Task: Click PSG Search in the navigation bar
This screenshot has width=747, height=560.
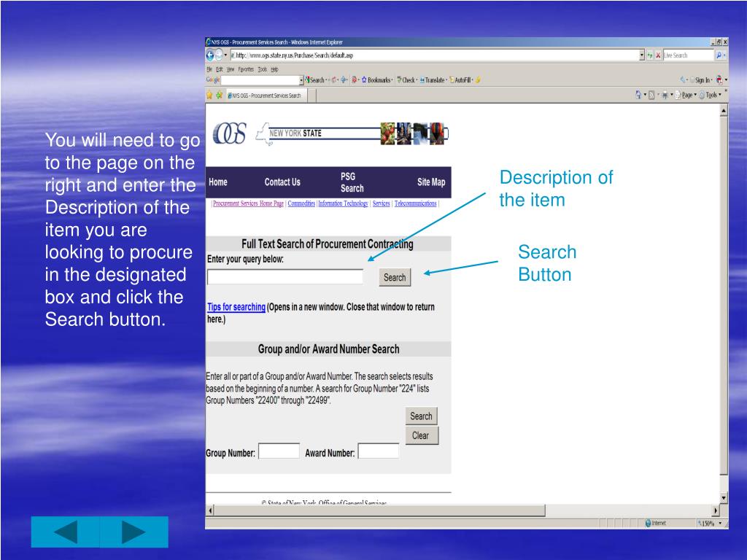Action: (x=352, y=182)
